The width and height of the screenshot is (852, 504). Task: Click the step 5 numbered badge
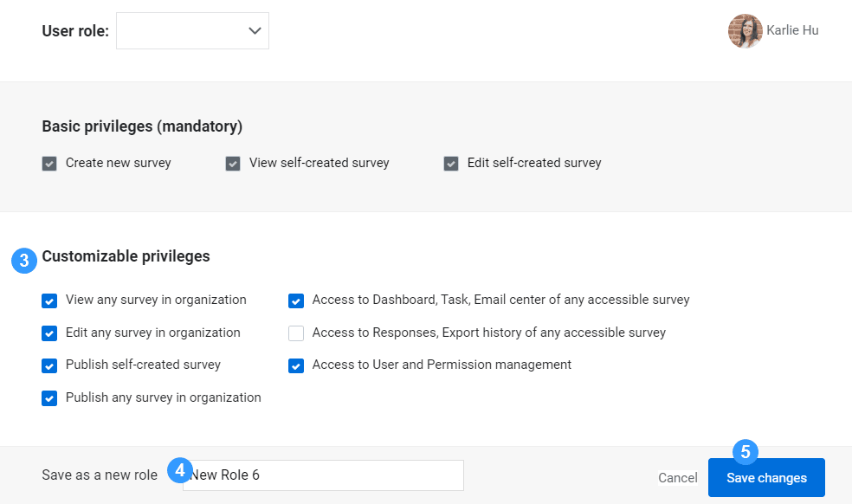tap(745, 452)
